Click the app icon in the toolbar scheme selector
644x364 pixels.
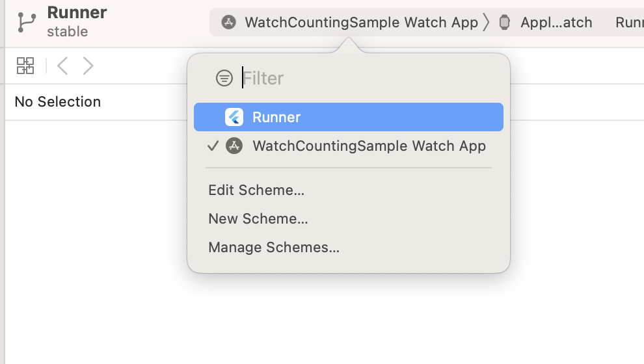click(x=228, y=23)
